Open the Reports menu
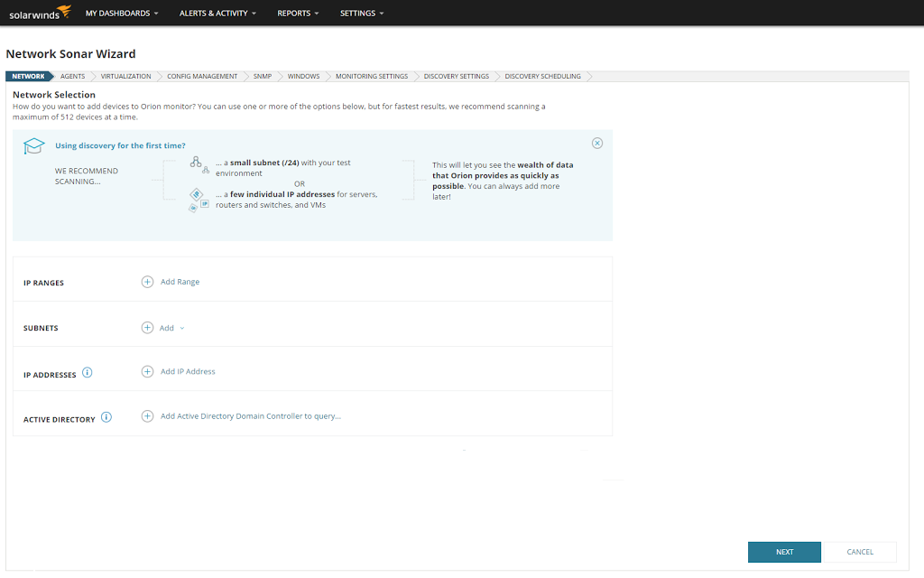Image resolution: width=924 pixels, height=578 pixels. point(299,14)
